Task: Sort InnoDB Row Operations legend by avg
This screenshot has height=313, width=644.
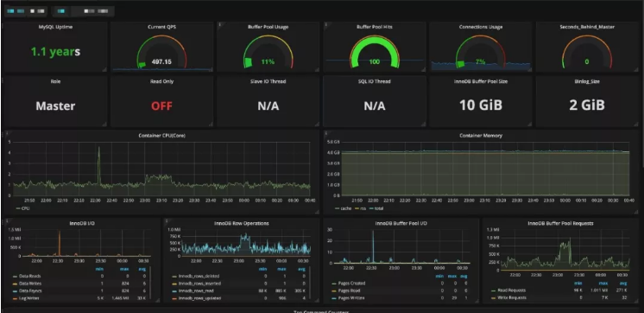Action: coord(301,270)
